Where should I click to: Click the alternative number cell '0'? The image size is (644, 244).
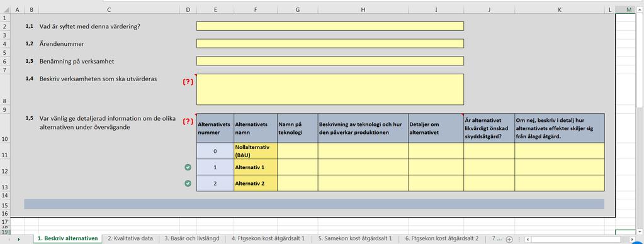[215, 151]
